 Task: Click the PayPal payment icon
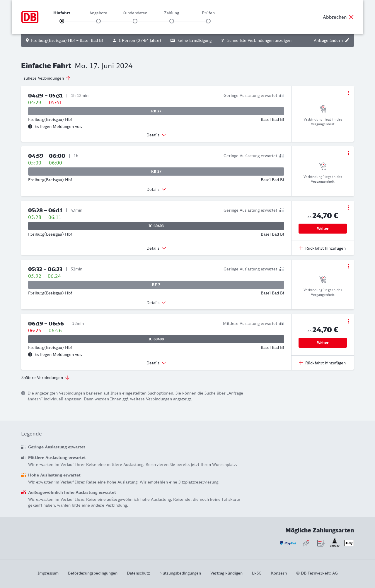point(288,543)
